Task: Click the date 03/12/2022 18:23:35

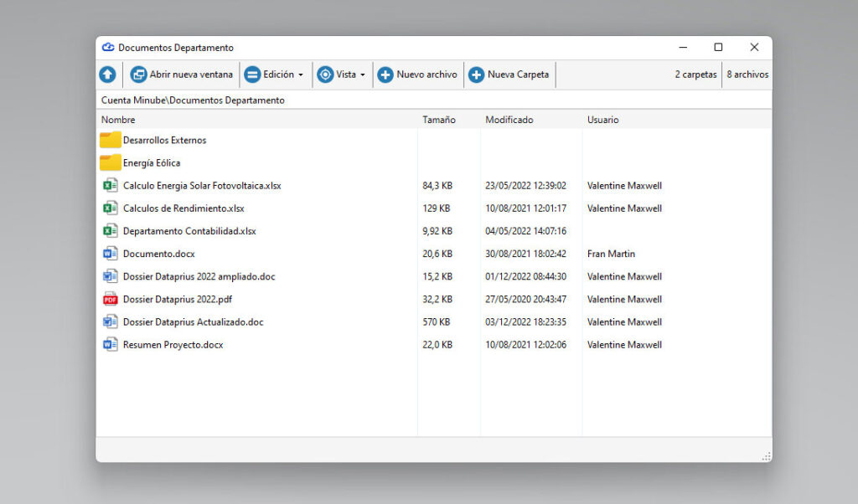Action: pos(526,322)
